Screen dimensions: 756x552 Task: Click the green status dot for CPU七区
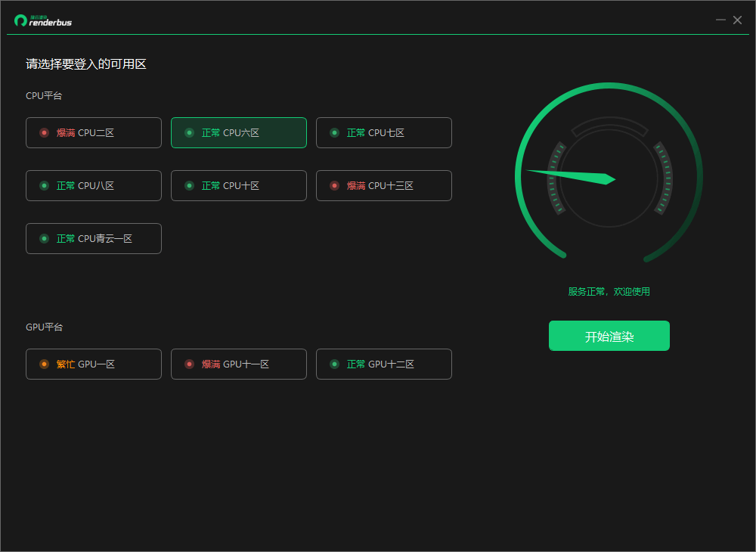point(335,132)
